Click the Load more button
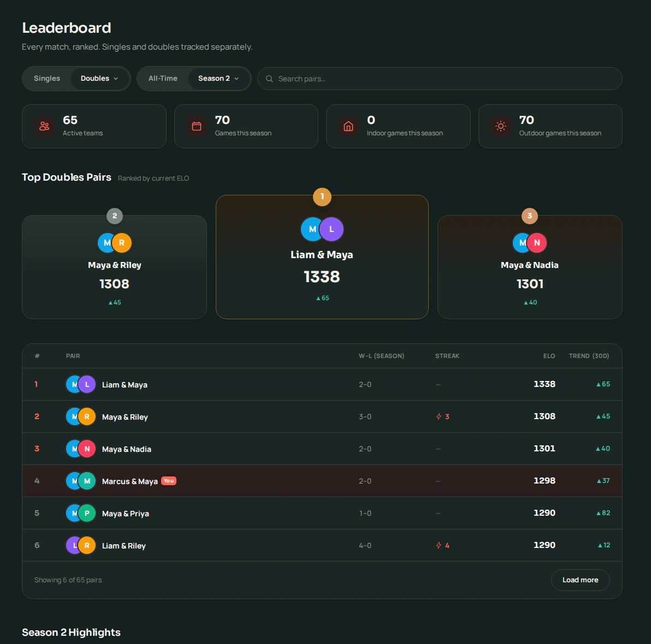Viewport: 651px width, 644px height. point(581,580)
